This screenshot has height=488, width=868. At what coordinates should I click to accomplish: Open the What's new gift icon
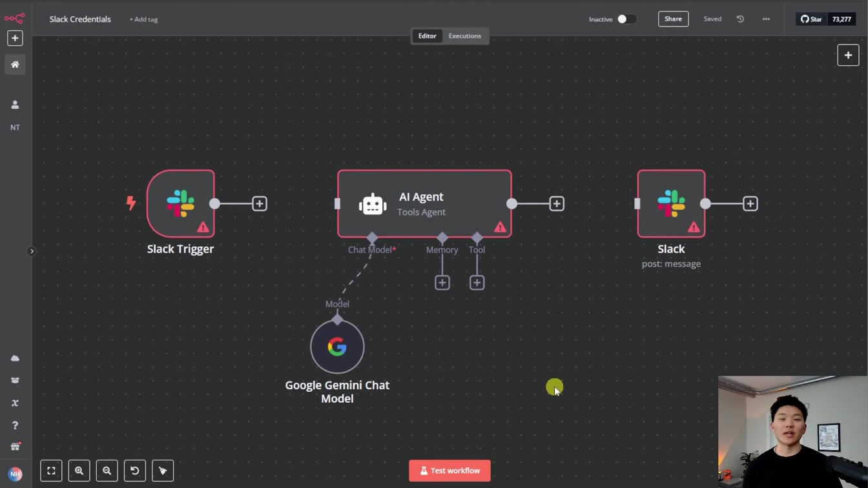pyautogui.click(x=15, y=447)
